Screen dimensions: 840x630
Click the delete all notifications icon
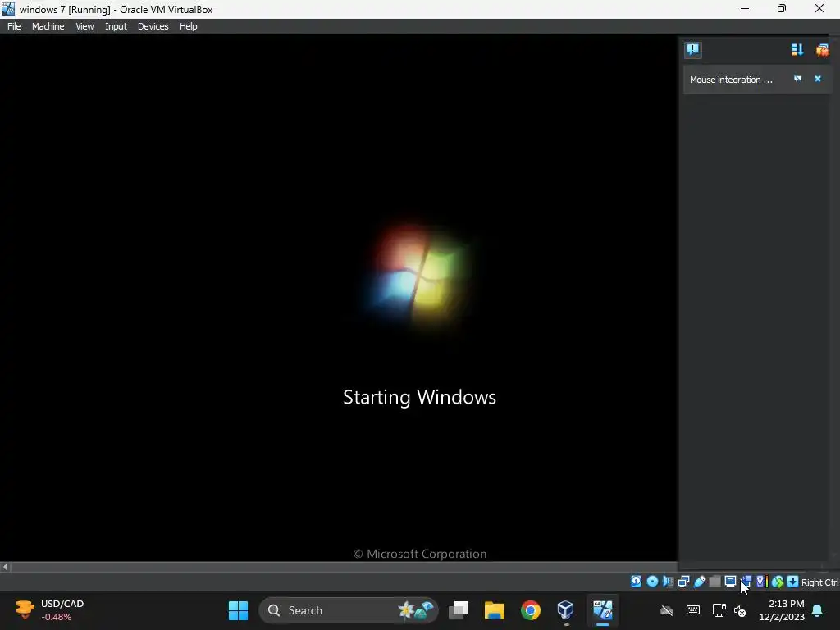point(822,50)
